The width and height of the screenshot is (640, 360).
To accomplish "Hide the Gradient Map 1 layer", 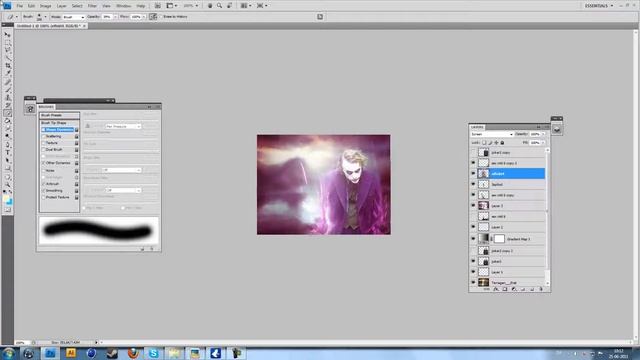I will tap(473, 239).
